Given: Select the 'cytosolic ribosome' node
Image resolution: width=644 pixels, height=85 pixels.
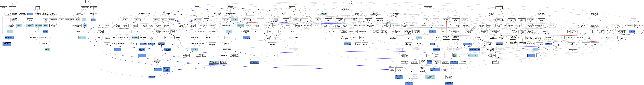Looking at the screenshot, I should pyautogui.click(x=82, y=38).
